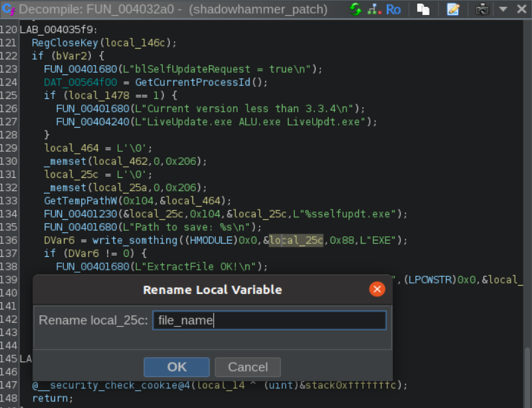Screen dimensions: 532x408
Task: Close the Decompile panel with X
Action: [522, 9]
